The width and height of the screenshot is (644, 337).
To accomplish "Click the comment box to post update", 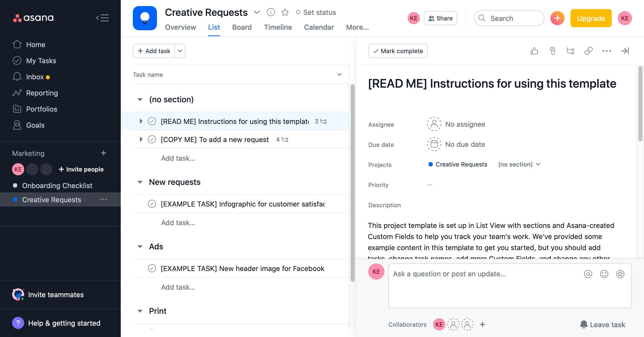I will (x=510, y=286).
